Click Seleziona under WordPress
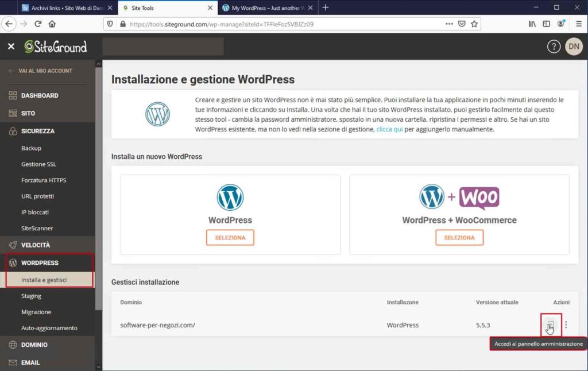This screenshot has width=588, height=371. (230, 237)
